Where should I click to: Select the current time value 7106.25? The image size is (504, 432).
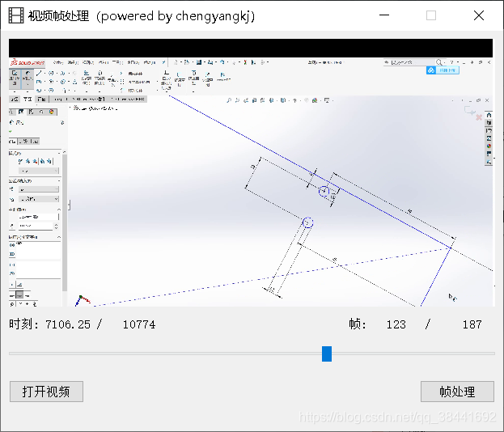pyautogui.click(x=68, y=324)
